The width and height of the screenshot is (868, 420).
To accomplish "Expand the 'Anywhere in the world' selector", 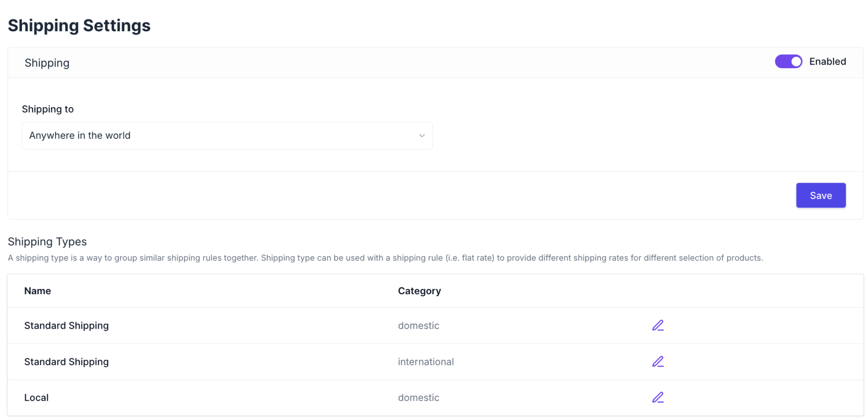I will pyautogui.click(x=227, y=135).
